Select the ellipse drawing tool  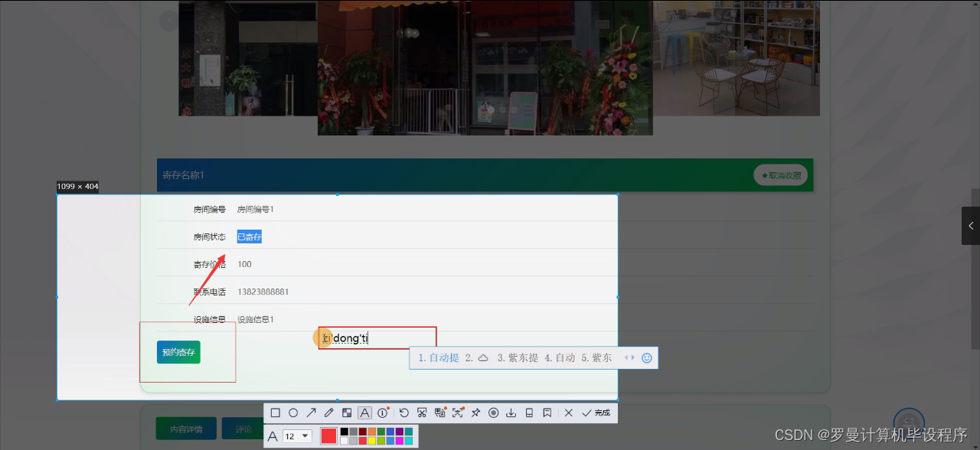pos(293,412)
